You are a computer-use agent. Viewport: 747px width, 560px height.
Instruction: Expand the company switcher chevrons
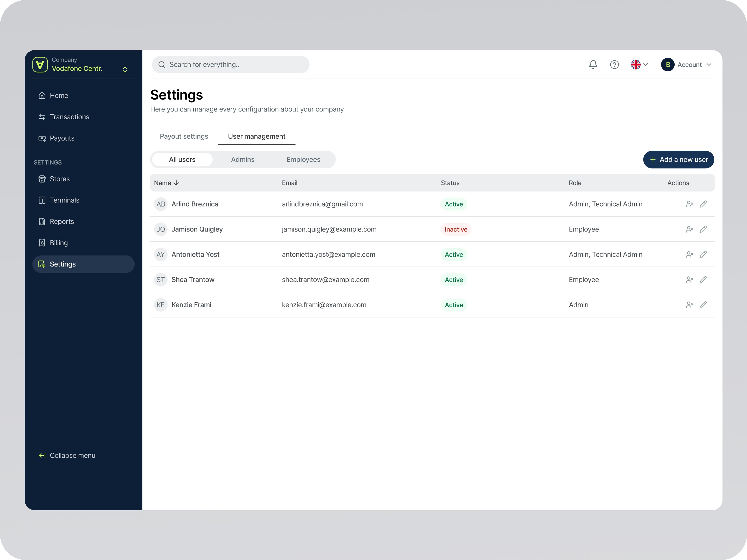(125, 69)
